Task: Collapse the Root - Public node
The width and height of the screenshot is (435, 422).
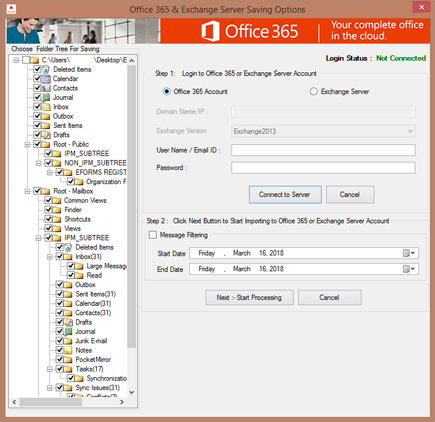Action: 27,144
